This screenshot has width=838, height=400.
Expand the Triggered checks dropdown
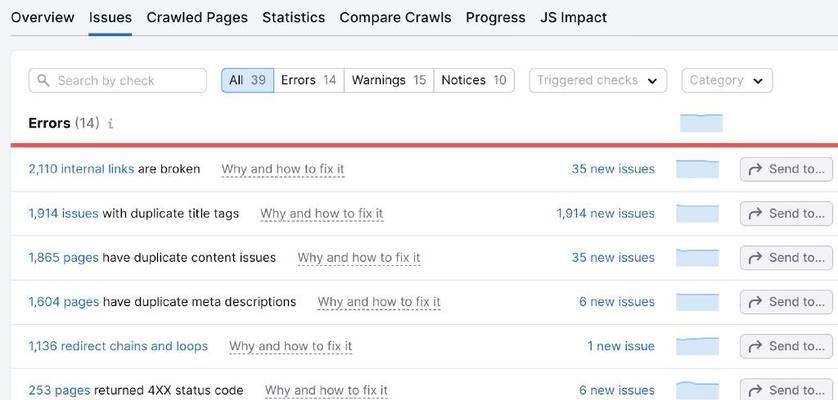tap(598, 80)
